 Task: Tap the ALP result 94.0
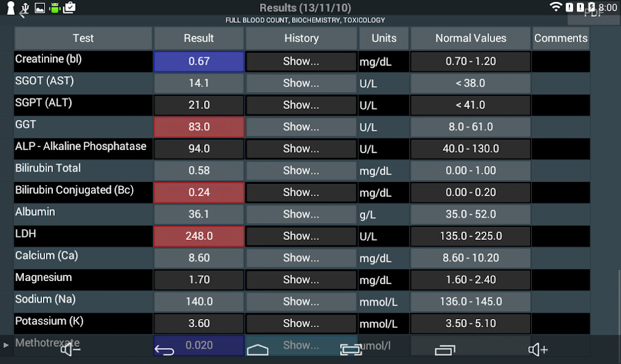pos(199,149)
